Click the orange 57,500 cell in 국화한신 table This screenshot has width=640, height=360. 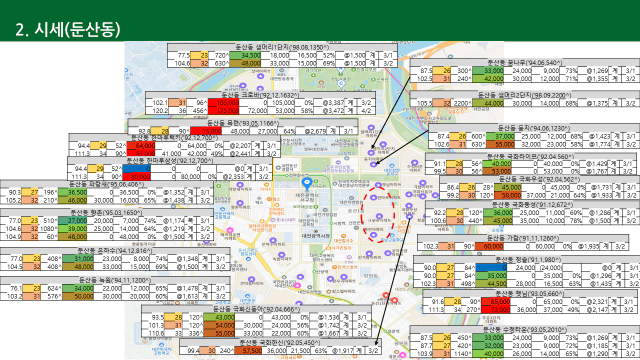coord(248,351)
